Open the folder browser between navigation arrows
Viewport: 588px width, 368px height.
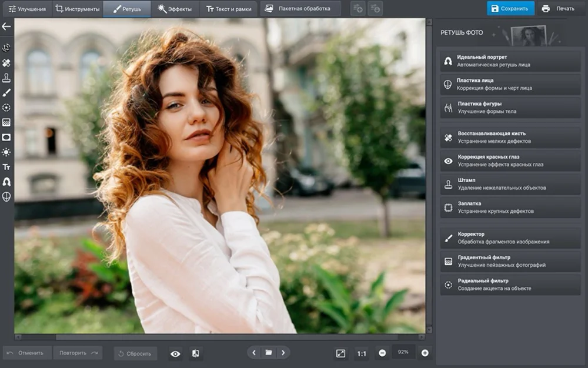point(269,353)
